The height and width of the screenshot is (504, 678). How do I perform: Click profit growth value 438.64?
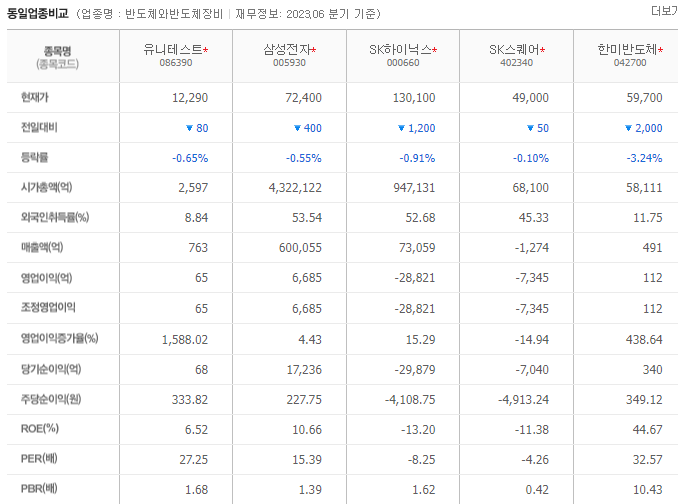click(x=644, y=340)
